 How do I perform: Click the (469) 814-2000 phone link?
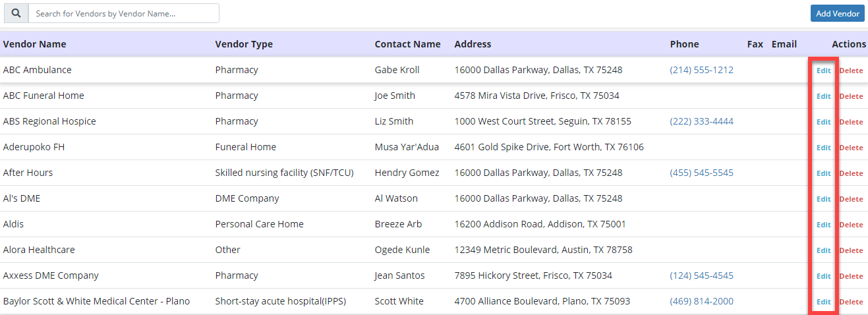click(x=701, y=301)
